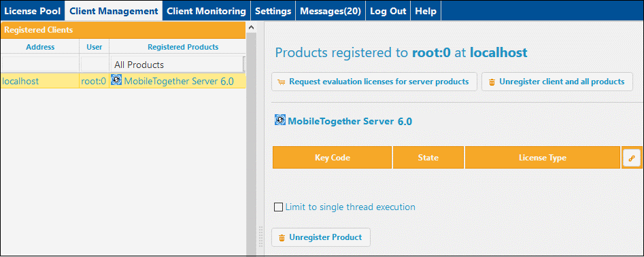Image resolution: width=644 pixels, height=257 pixels.
Task: Click the Unregister Product button
Action: click(x=321, y=237)
